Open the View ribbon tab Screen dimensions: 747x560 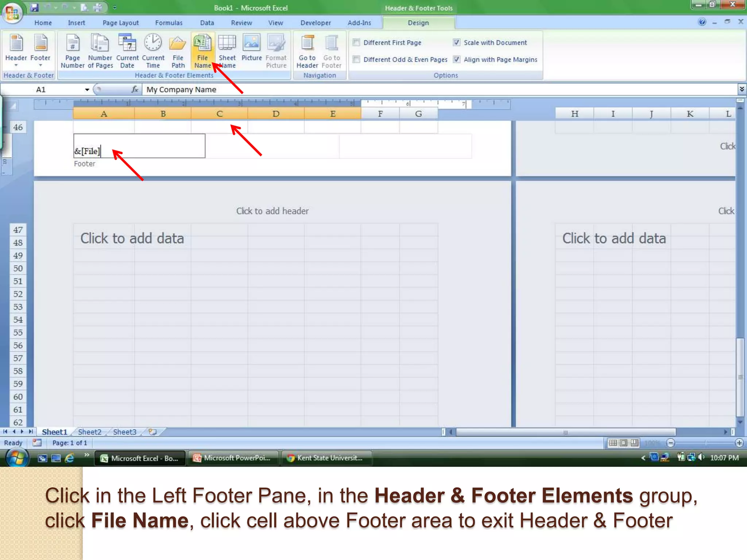[x=275, y=23]
